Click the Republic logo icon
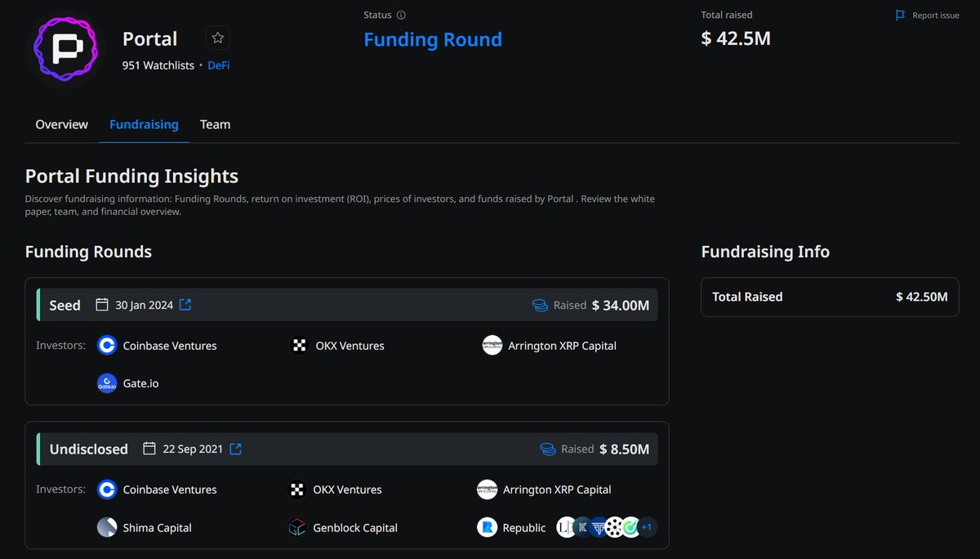This screenshot has width=980, height=559. (x=488, y=528)
